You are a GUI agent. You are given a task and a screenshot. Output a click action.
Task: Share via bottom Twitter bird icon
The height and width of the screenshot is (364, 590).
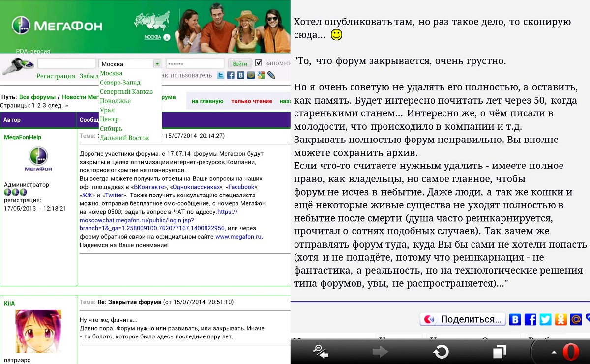click(545, 319)
